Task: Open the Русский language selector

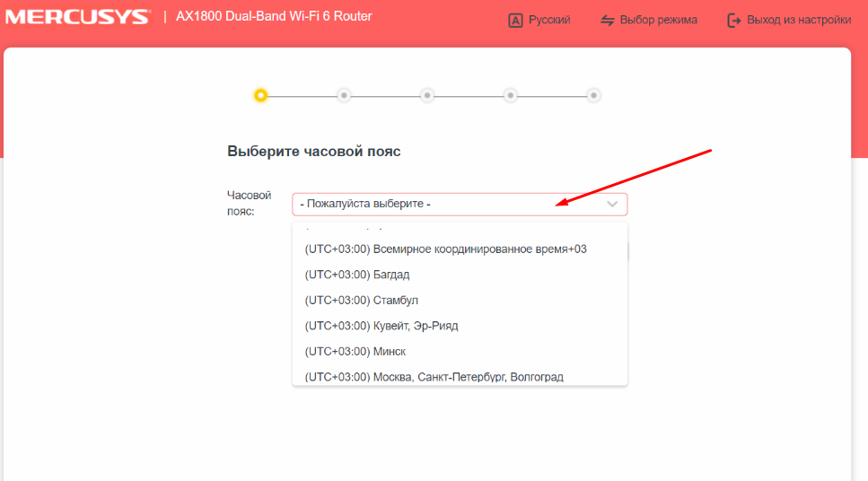Action: 548,20
